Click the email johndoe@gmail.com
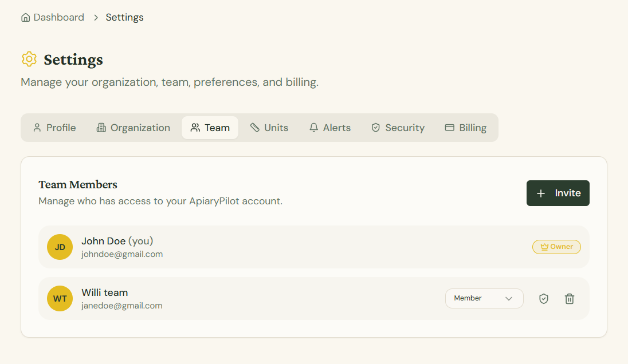This screenshot has width=628, height=364. (x=122, y=254)
